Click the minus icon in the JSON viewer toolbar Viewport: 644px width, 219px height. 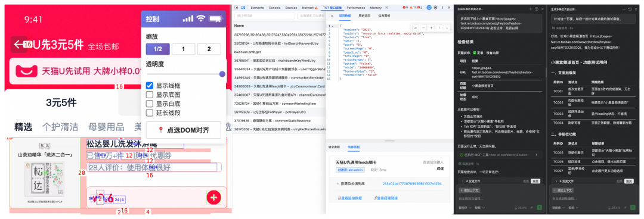coord(423,28)
